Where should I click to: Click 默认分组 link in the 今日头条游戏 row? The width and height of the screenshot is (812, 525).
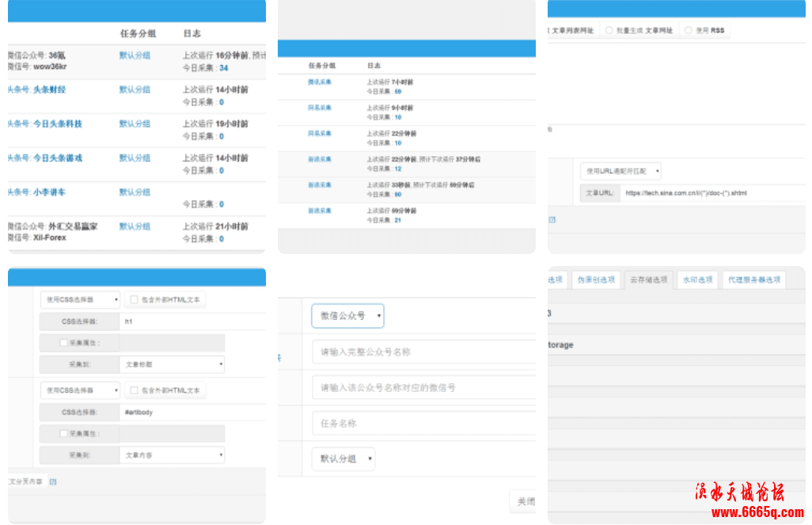tap(135, 158)
